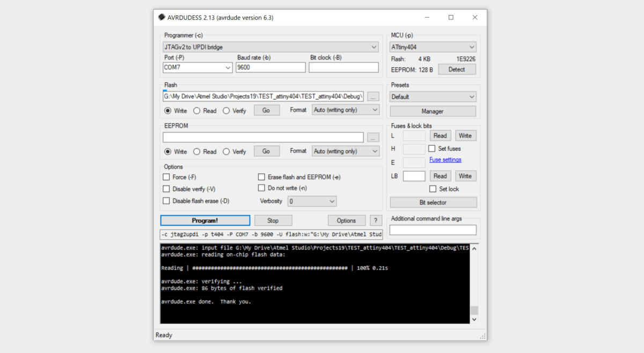Select the EEPROM Verify radio button

click(226, 152)
